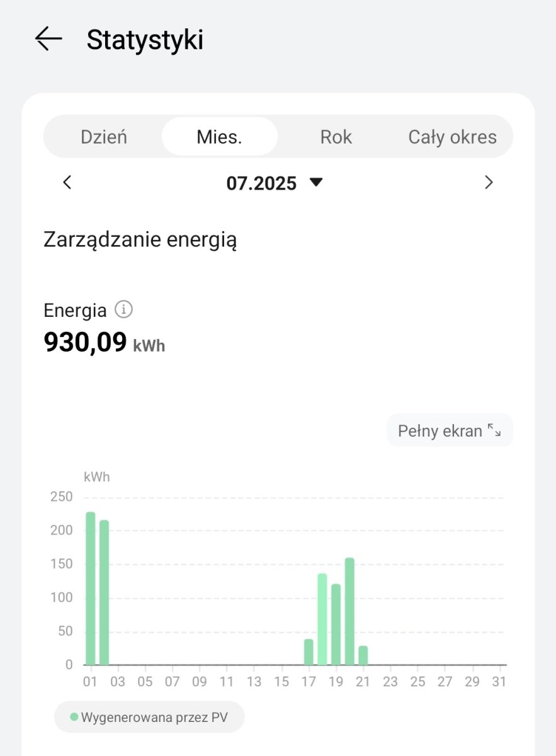This screenshot has height=756, width=556.
Task: Click the green legend dot for PV
Action: click(74, 717)
